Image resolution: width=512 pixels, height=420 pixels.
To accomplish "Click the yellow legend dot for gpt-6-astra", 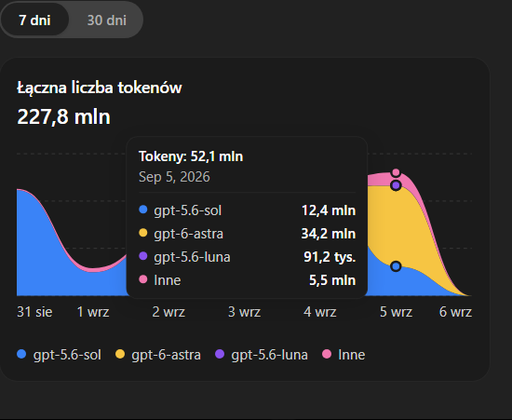I will click(120, 354).
